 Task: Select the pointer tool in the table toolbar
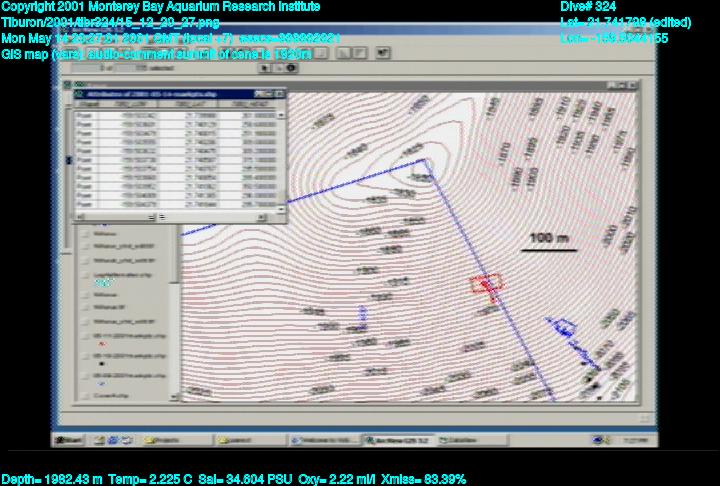tap(264, 68)
